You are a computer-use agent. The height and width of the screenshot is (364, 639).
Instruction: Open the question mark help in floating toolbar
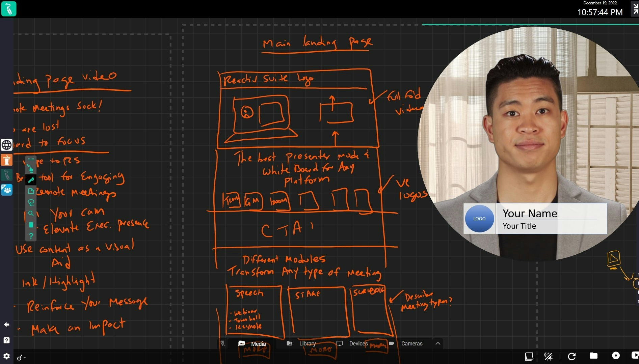point(31,236)
